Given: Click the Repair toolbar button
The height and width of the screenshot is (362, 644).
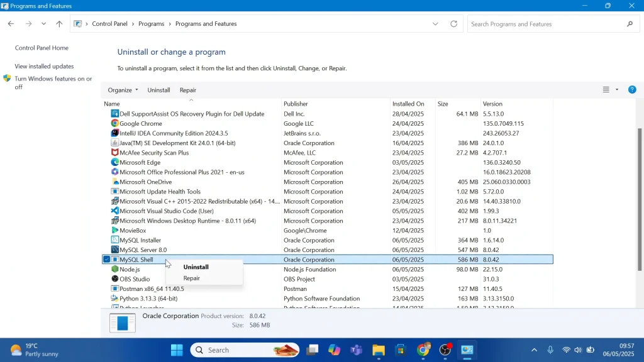Looking at the screenshot, I should pos(187,90).
